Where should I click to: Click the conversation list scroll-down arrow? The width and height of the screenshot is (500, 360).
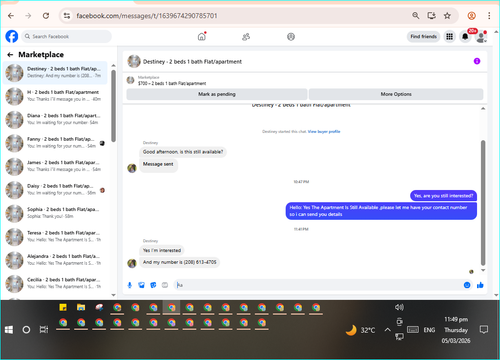point(113,295)
